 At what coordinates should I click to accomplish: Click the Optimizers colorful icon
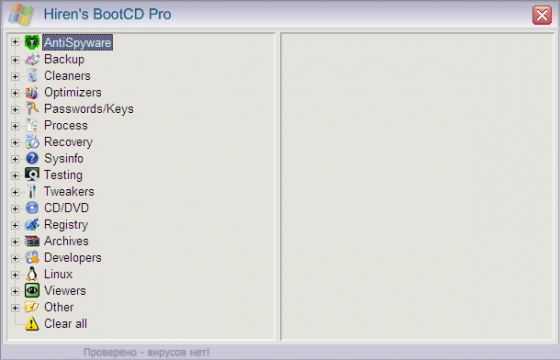[32, 92]
